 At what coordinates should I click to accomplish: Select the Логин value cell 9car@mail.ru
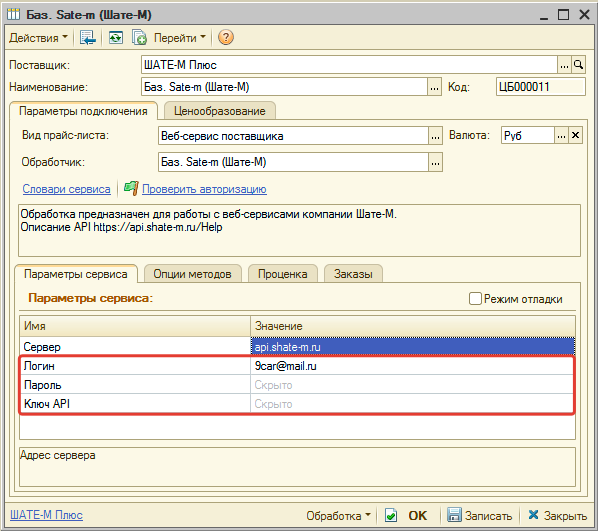(412, 366)
